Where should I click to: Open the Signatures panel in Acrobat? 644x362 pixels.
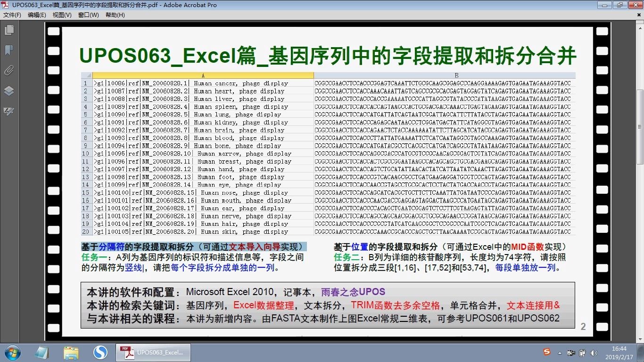tap(8, 112)
